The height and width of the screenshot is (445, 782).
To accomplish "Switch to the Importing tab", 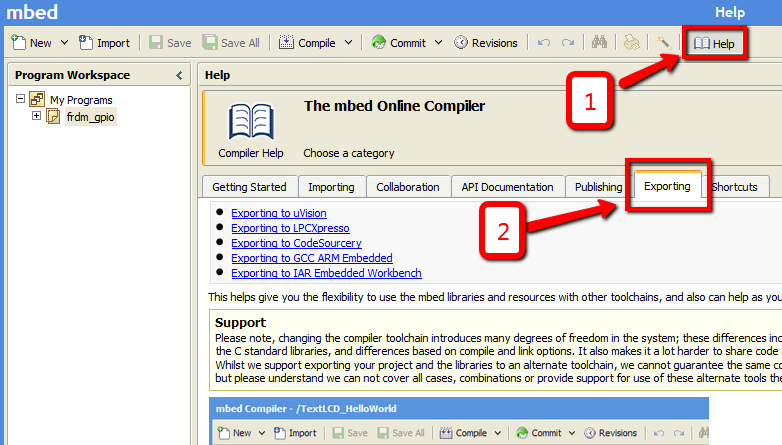I will [331, 187].
